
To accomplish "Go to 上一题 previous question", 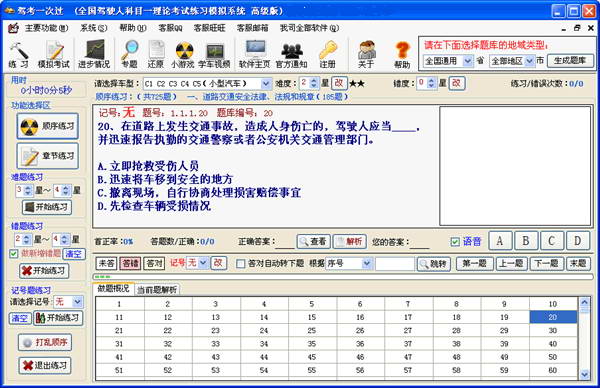I will click(511, 264).
